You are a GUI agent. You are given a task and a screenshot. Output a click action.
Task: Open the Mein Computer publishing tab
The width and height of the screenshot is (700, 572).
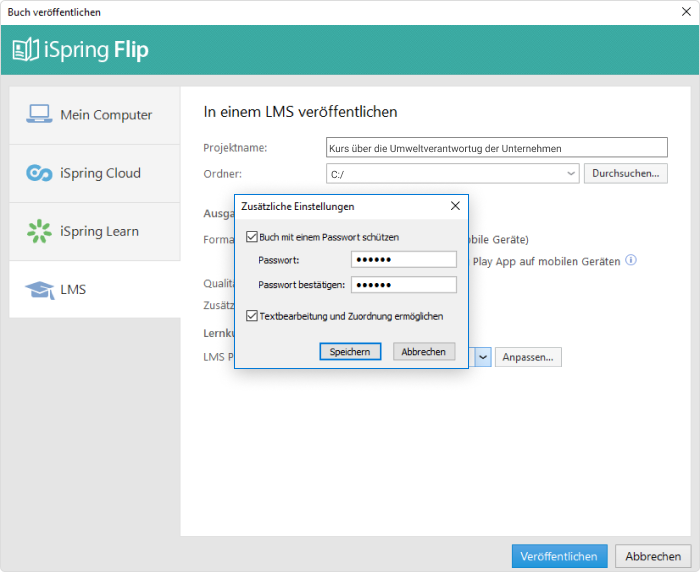click(95, 115)
